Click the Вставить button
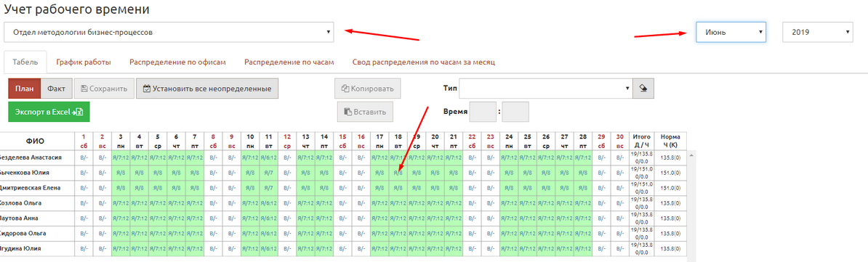 pos(366,112)
